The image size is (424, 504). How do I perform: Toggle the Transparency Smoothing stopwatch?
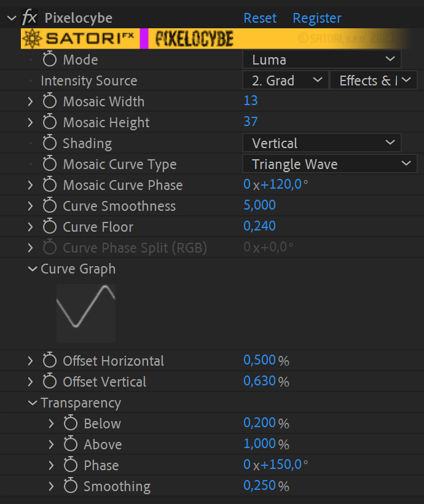pyautogui.click(x=71, y=486)
